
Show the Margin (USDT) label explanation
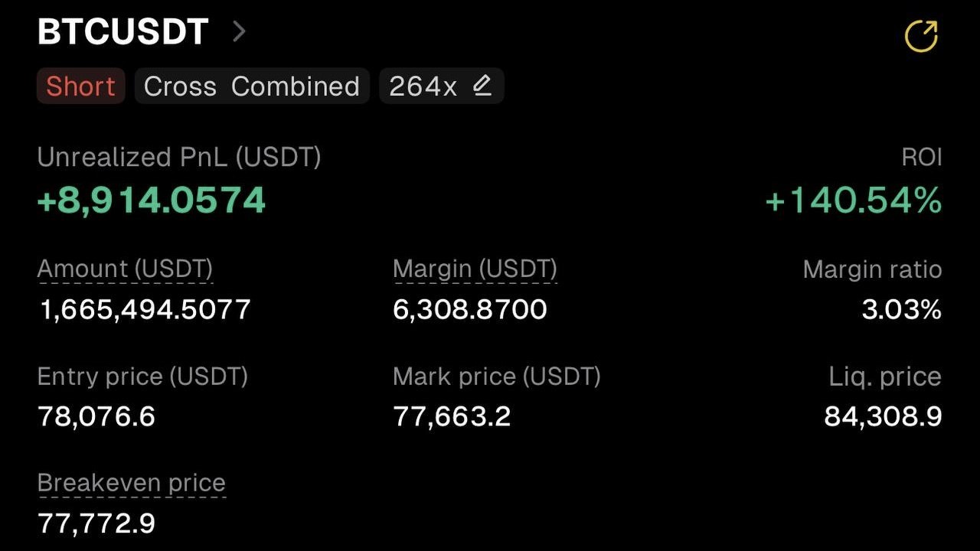(x=475, y=269)
